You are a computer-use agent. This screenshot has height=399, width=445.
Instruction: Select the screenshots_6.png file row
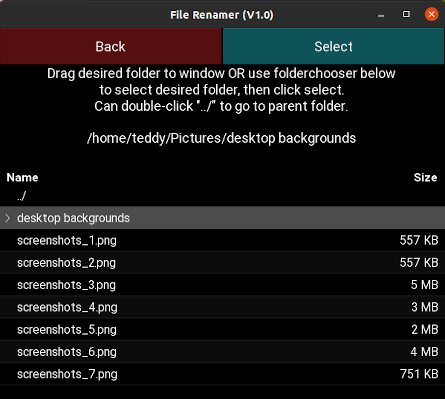tap(222, 352)
